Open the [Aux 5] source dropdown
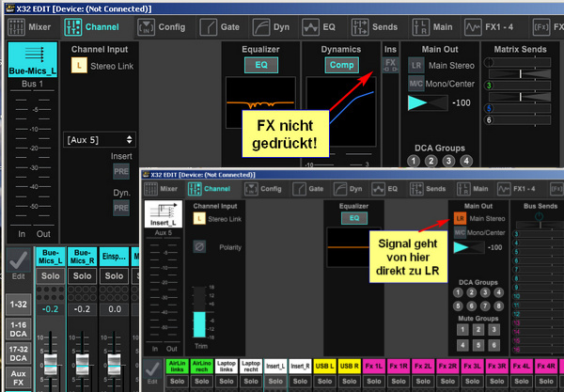Image resolution: width=564 pixels, height=392 pixels. click(100, 139)
